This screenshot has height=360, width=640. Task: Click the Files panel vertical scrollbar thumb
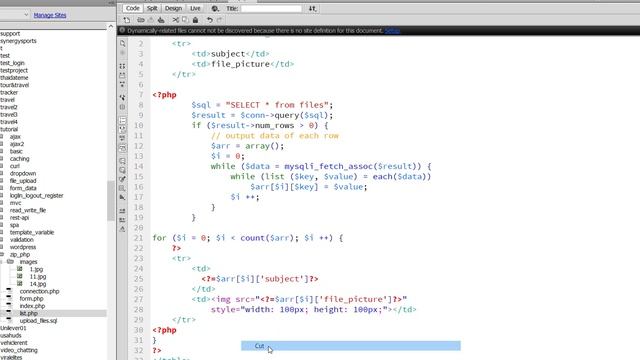pyautogui.click(x=111, y=200)
